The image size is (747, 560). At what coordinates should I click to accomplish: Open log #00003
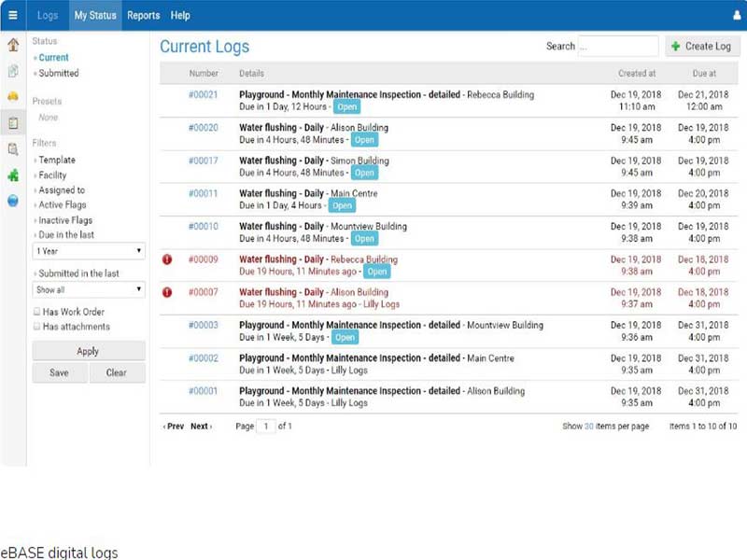click(203, 325)
